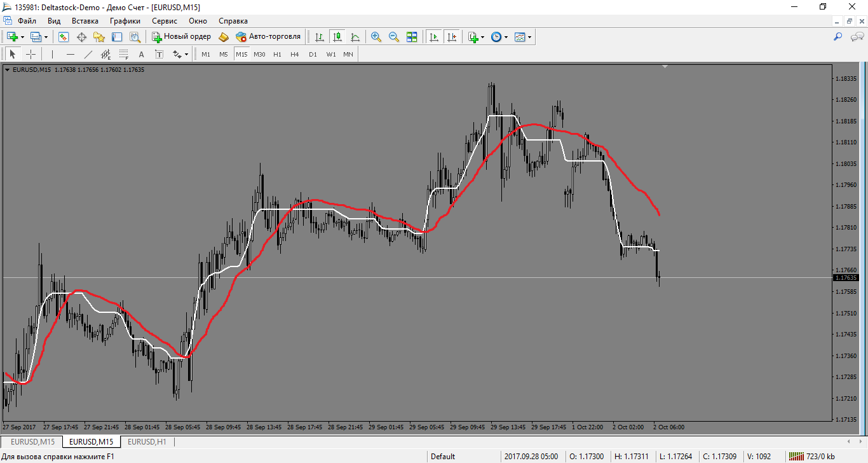Open the Data Window crosshair icon
The image size is (868, 463).
81,37
